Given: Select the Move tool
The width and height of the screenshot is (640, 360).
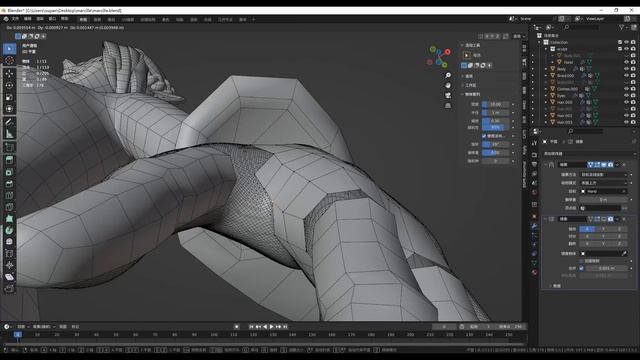Looking at the screenshot, I should pyautogui.click(x=9, y=74).
